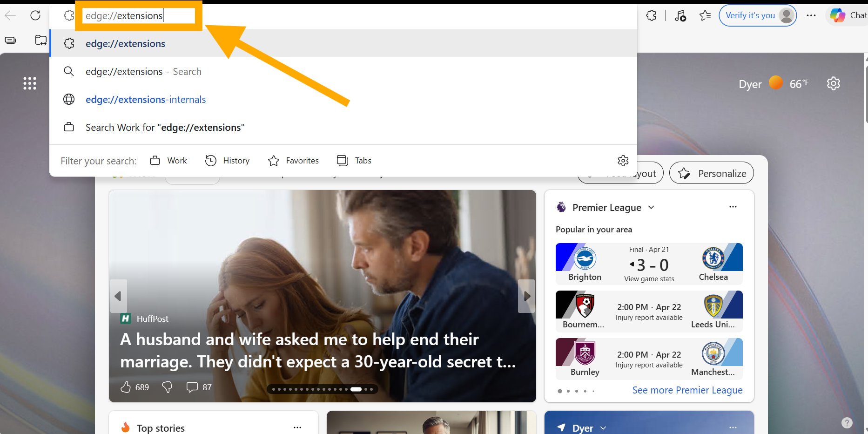Go to previous news slide arrow
This screenshot has height=434, width=868.
pos(118,296)
